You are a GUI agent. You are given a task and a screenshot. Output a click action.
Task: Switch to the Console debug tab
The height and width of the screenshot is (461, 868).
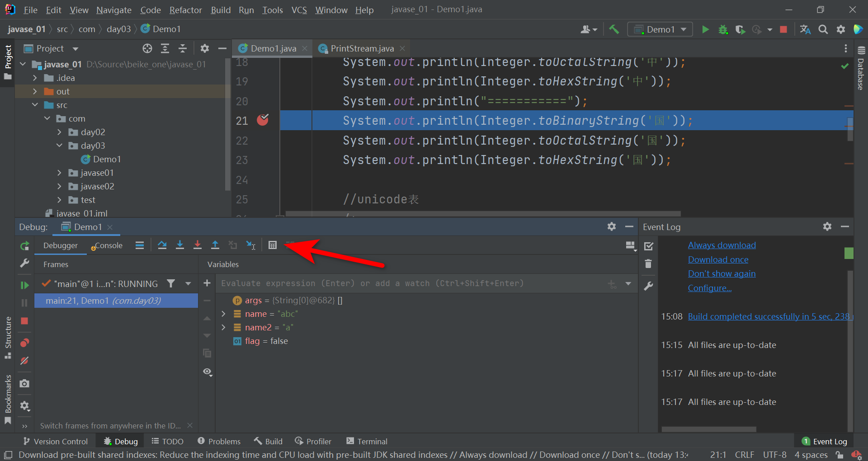[107, 245]
